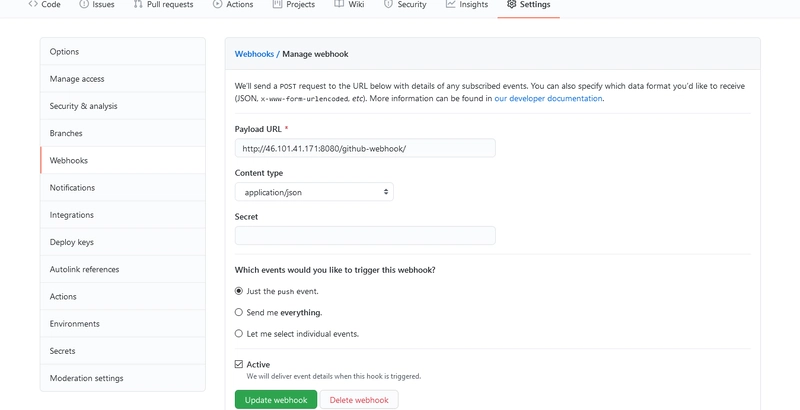Select 'Let me select individual events'
Screen dimensions: 800x410
(239, 334)
